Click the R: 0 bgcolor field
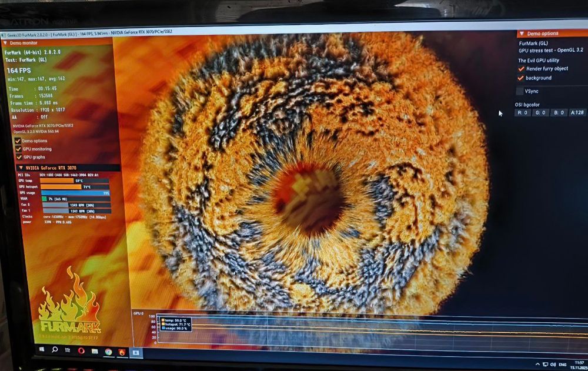This screenshot has height=371, width=588. click(x=522, y=112)
